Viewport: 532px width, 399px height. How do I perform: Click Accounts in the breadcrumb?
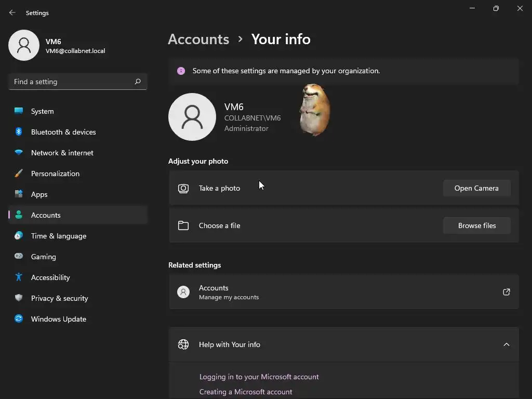[198, 39]
